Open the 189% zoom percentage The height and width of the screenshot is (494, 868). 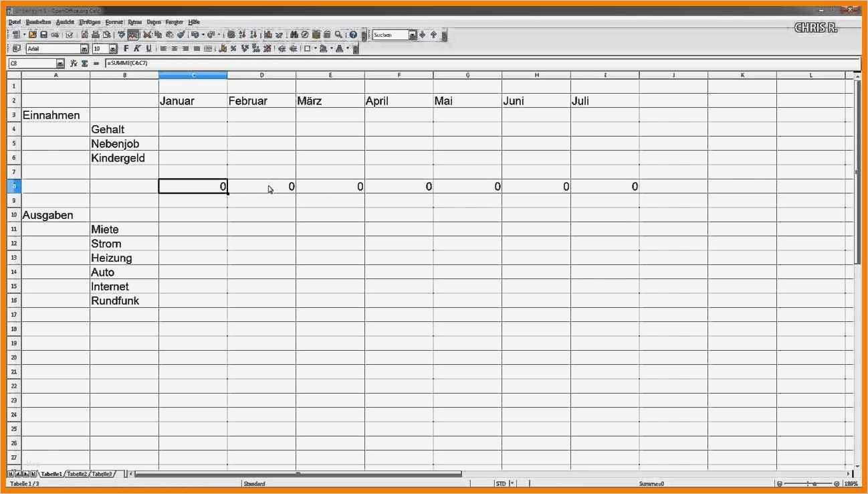pos(851,483)
